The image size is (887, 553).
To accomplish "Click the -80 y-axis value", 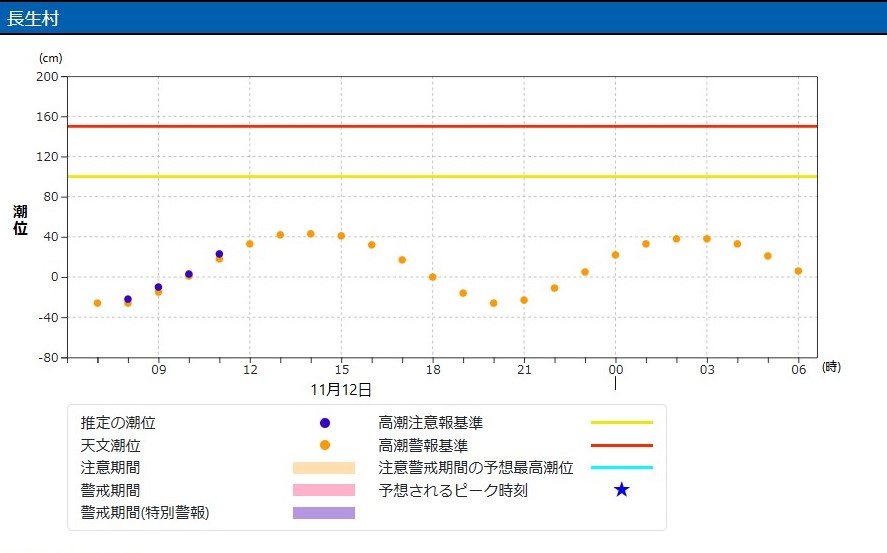I will point(49,357).
